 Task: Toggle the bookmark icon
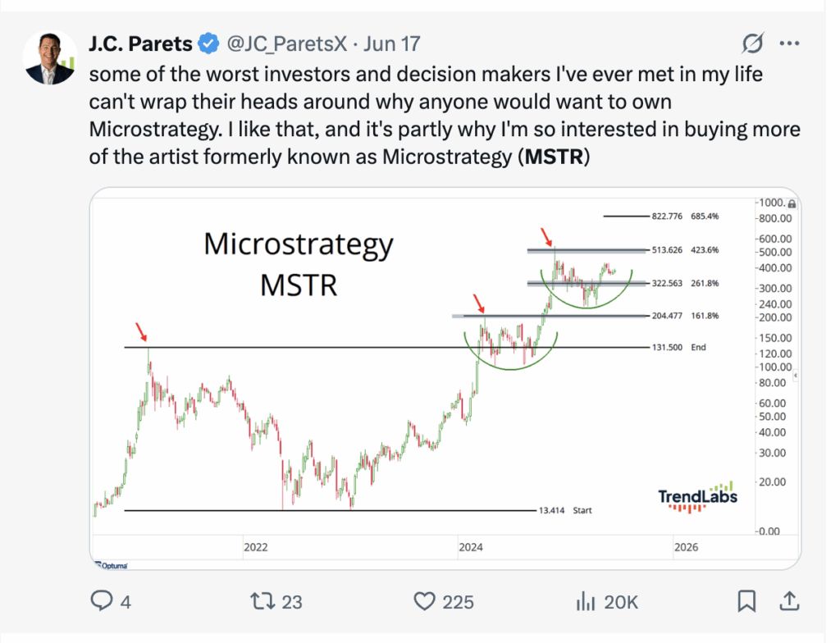click(746, 600)
